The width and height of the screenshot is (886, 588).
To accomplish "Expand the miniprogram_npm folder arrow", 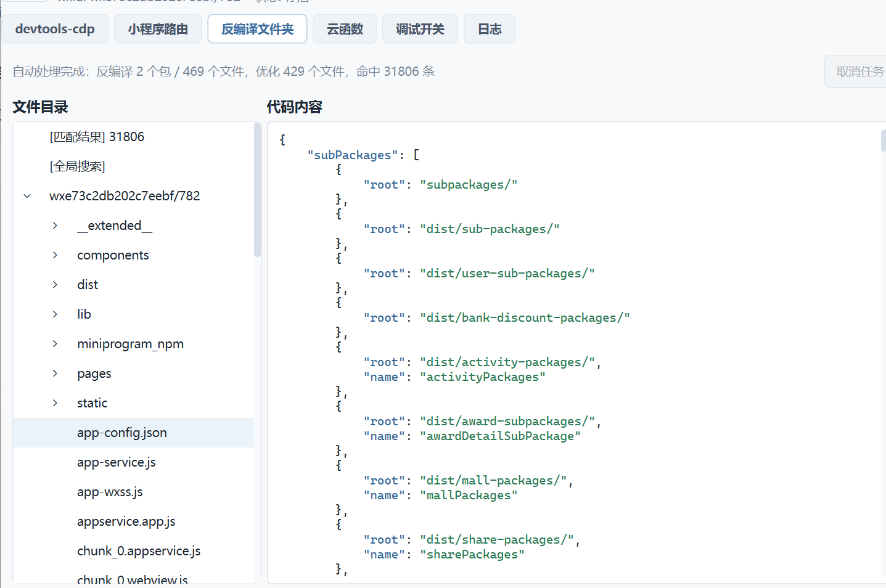I will (55, 344).
